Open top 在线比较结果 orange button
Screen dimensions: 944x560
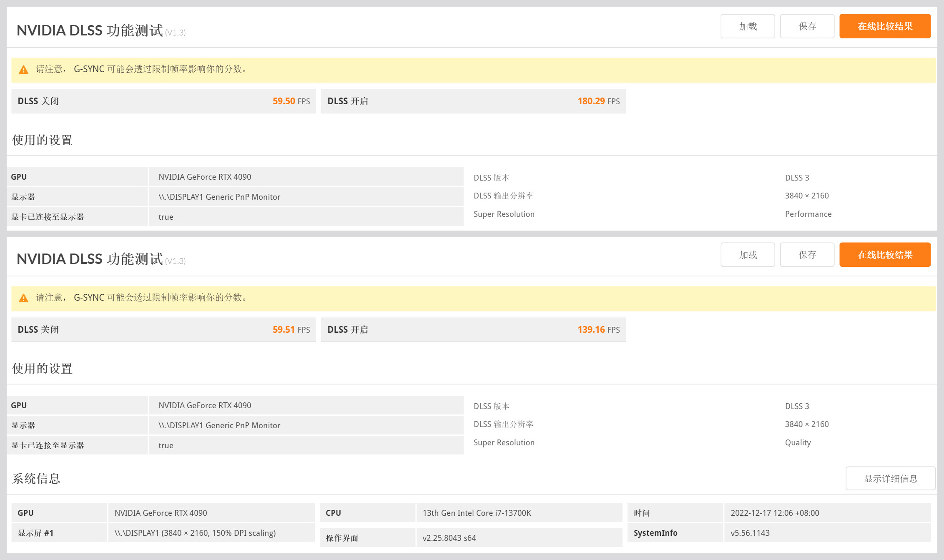(885, 26)
